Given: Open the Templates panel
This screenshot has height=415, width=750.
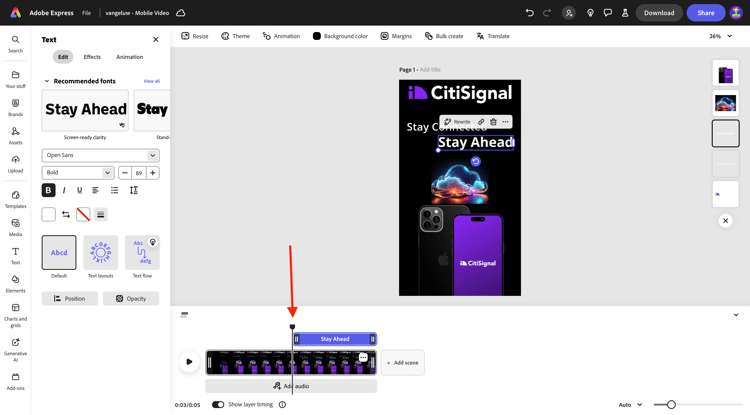Looking at the screenshot, I should [15, 199].
